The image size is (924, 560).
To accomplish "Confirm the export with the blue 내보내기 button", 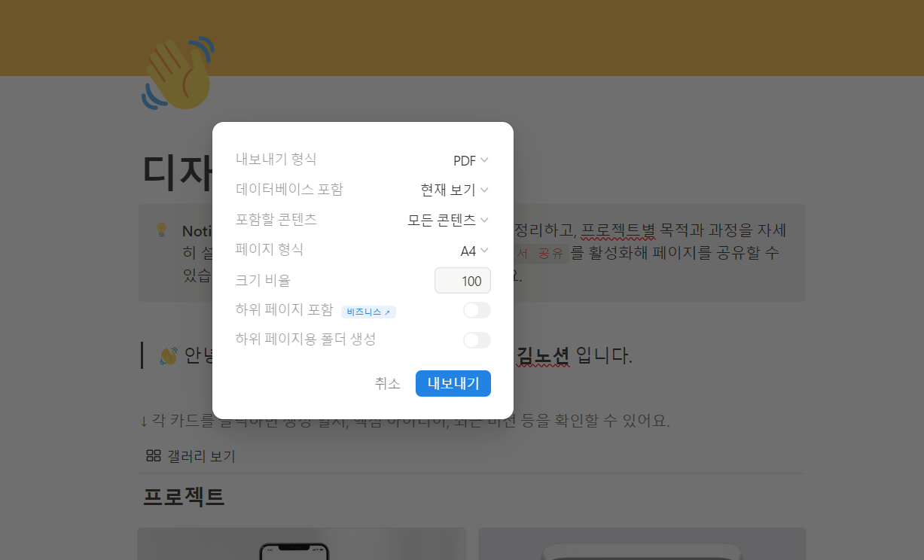I will tap(453, 383).
